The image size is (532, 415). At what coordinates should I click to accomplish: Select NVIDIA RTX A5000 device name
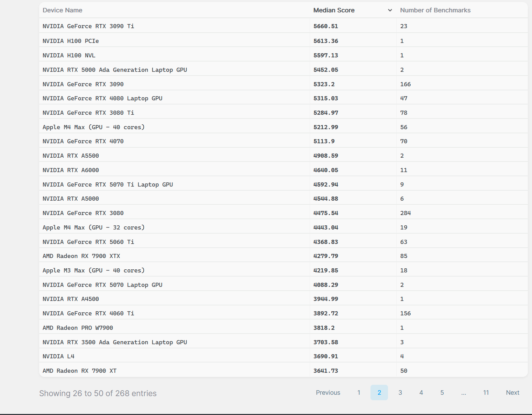71,199
